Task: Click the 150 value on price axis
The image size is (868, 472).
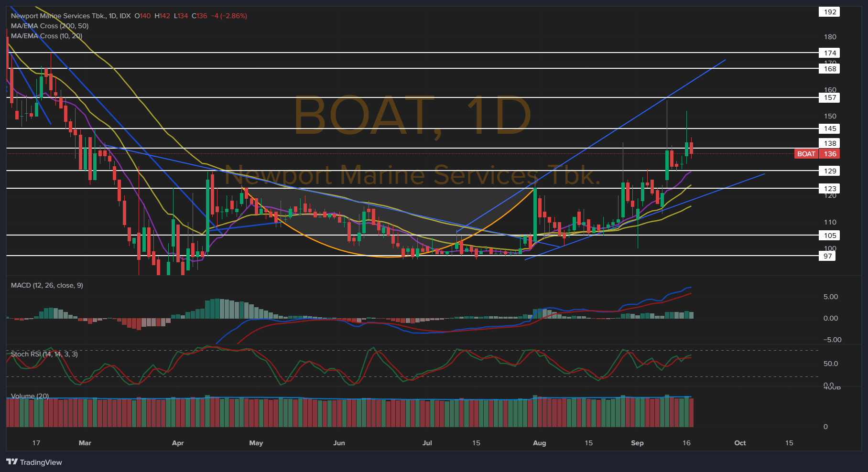Action: click(830, 116)
